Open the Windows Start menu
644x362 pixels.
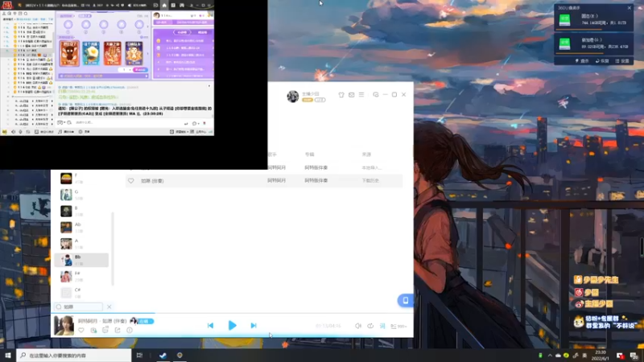point(8,356)
